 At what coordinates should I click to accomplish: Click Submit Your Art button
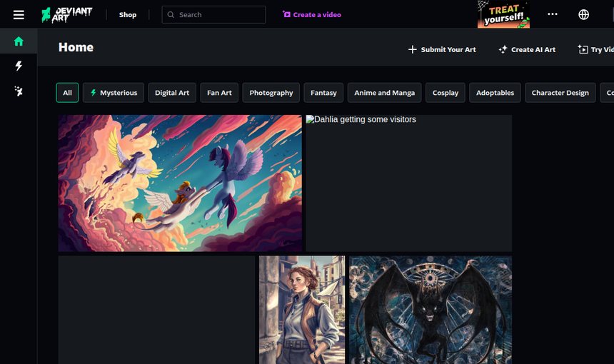tap(442, 50)
